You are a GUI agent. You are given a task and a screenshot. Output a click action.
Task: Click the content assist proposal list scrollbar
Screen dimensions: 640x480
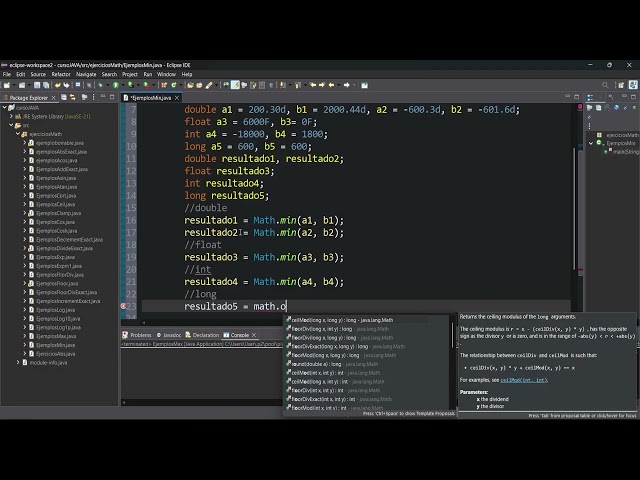tap(453, 335)
